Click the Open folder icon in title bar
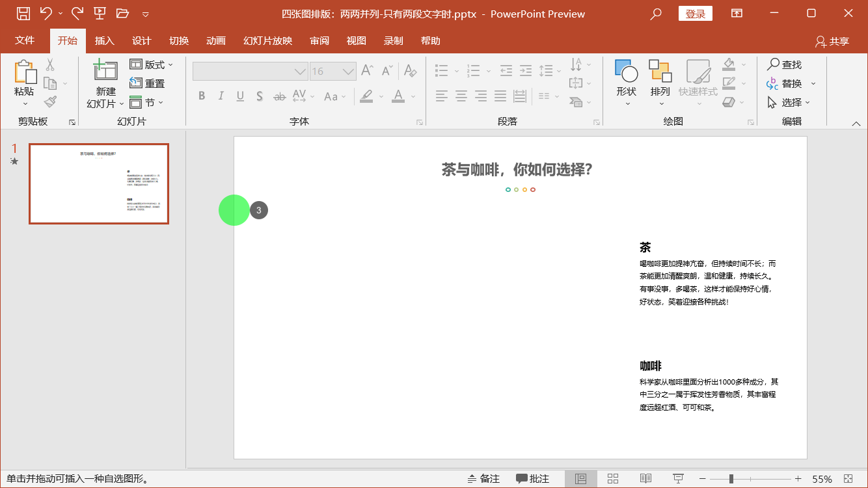This screenshot has width=868, height=488. pos(122,14)
